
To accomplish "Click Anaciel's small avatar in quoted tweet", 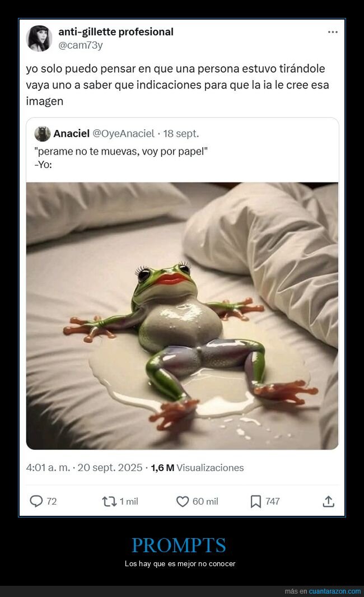I will pyautogui.click(x=43, y=134).
